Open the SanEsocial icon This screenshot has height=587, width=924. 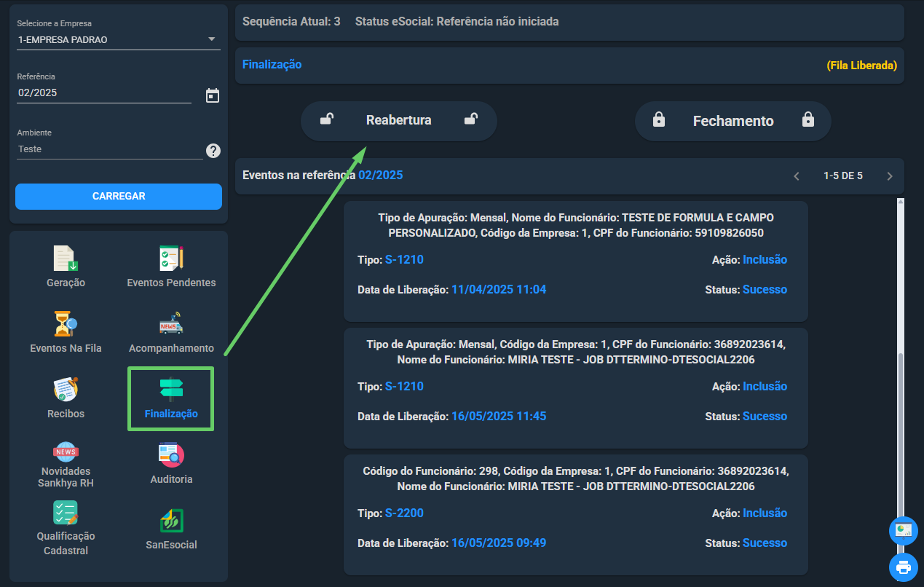[171, 521]
